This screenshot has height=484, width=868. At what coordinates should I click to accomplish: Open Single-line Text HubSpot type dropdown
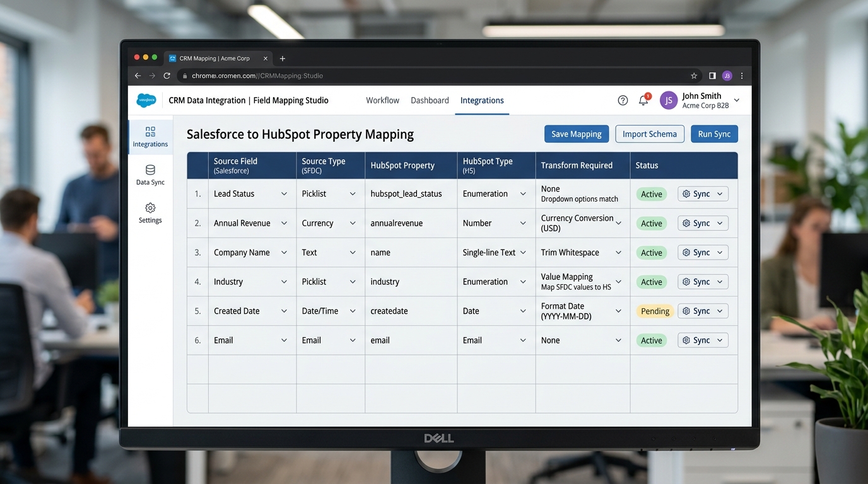(523, 253)
